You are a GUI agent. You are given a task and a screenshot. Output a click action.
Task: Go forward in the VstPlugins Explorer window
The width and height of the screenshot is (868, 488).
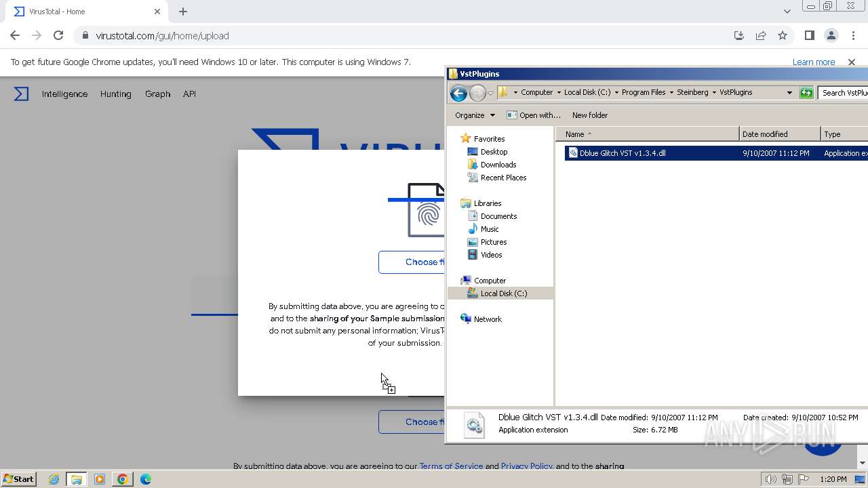477,93
